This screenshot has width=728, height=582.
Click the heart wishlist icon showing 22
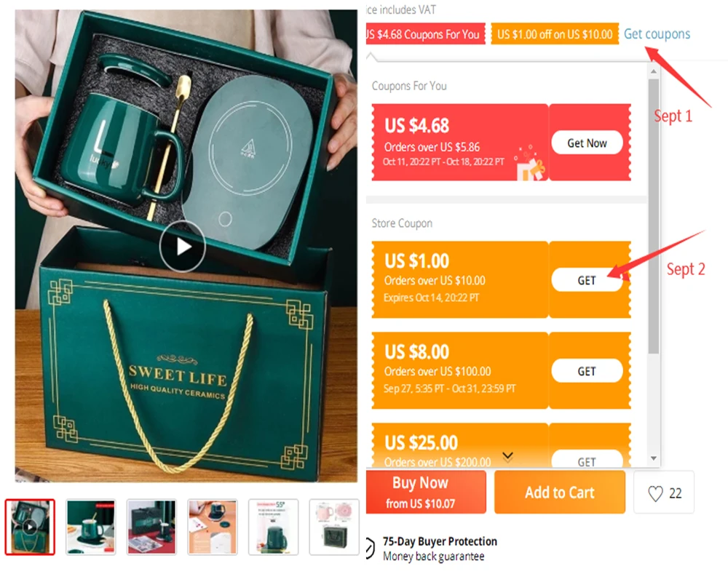coord(655,493)
